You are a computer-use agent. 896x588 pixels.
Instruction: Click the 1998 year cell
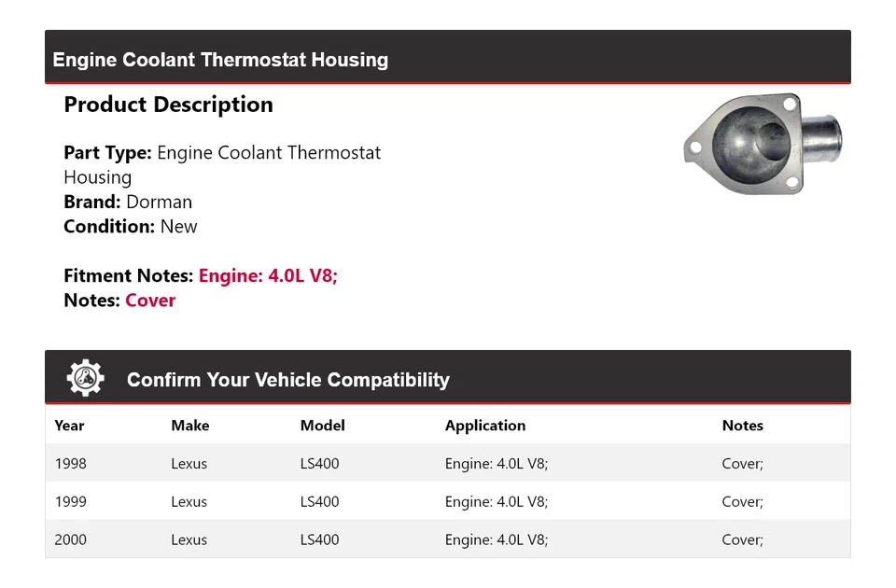point(70,464)
